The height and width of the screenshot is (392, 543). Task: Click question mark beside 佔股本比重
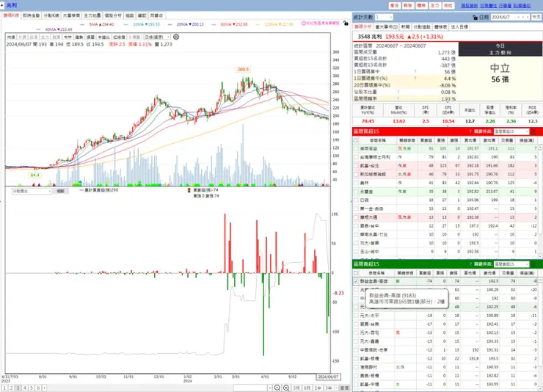pos(398,92)
